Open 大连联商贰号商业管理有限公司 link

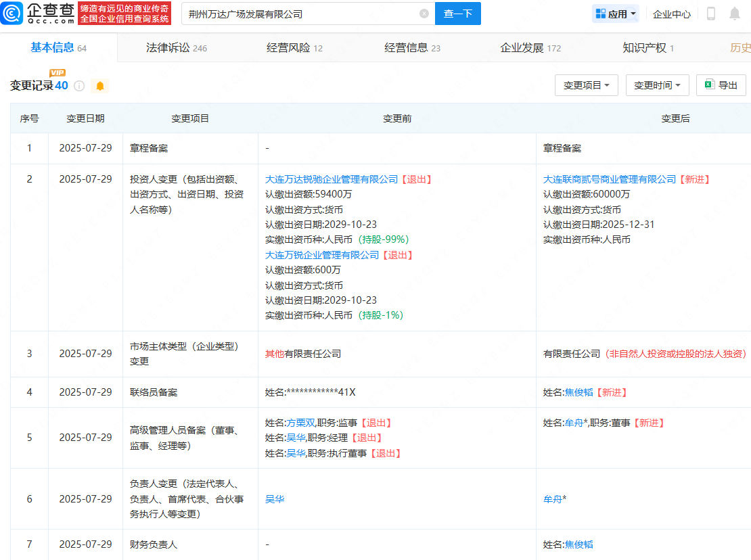click(609, 179)
